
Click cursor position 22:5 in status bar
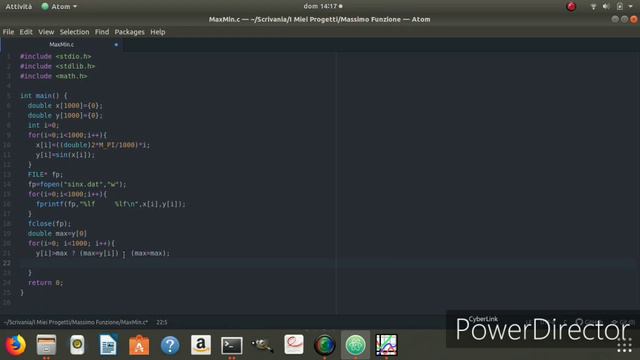[x=162, y=322]
